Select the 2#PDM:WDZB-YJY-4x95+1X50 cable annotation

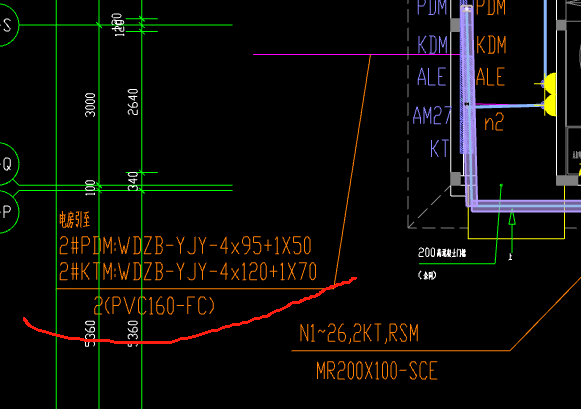click(x=185, y=246)
